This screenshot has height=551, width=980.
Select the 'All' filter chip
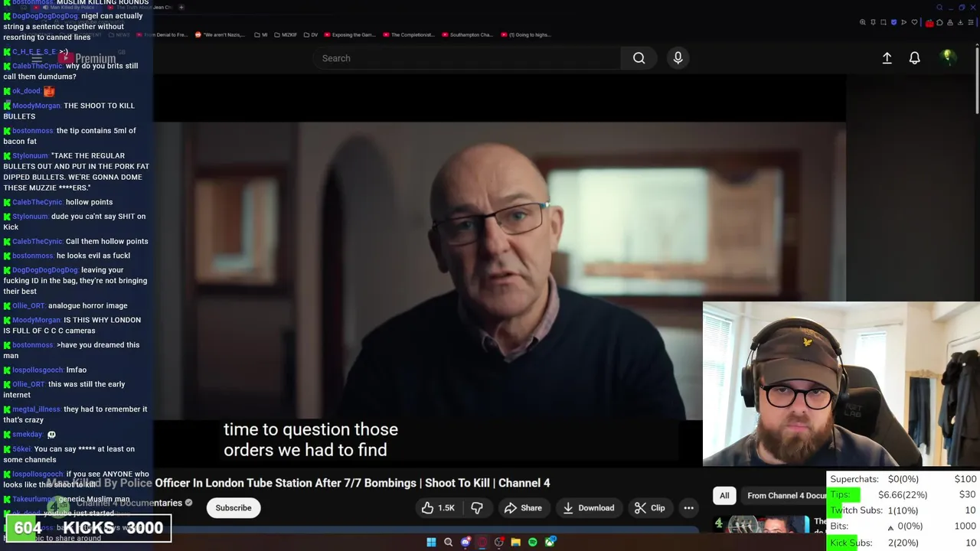point(724,495)
